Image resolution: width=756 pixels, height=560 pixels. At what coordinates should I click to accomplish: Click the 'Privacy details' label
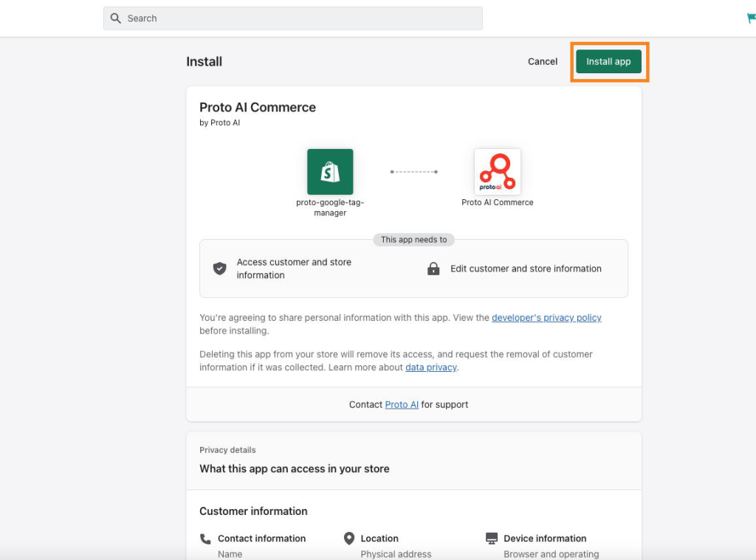(227, 449)
